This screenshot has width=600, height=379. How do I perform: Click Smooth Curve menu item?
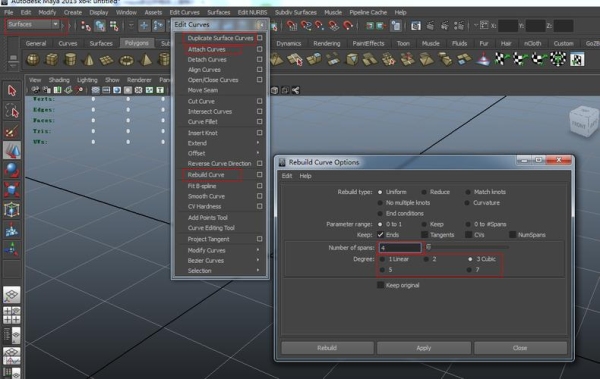(x=206, y=196)
